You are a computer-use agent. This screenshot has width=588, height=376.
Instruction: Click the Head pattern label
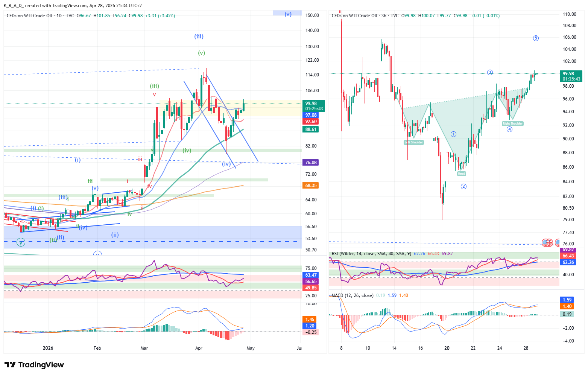(x=462, y=174)
